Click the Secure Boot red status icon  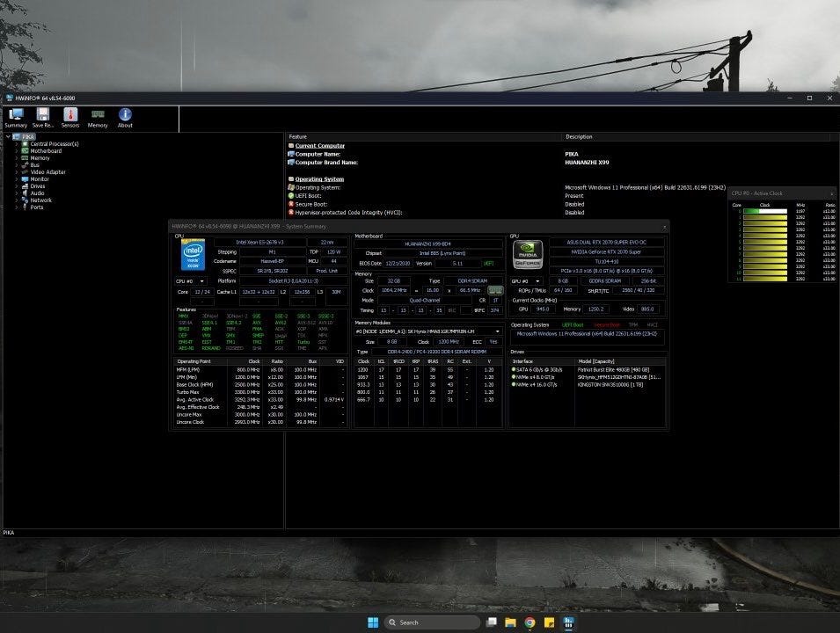pyautogui.click(x=291, y=204)
